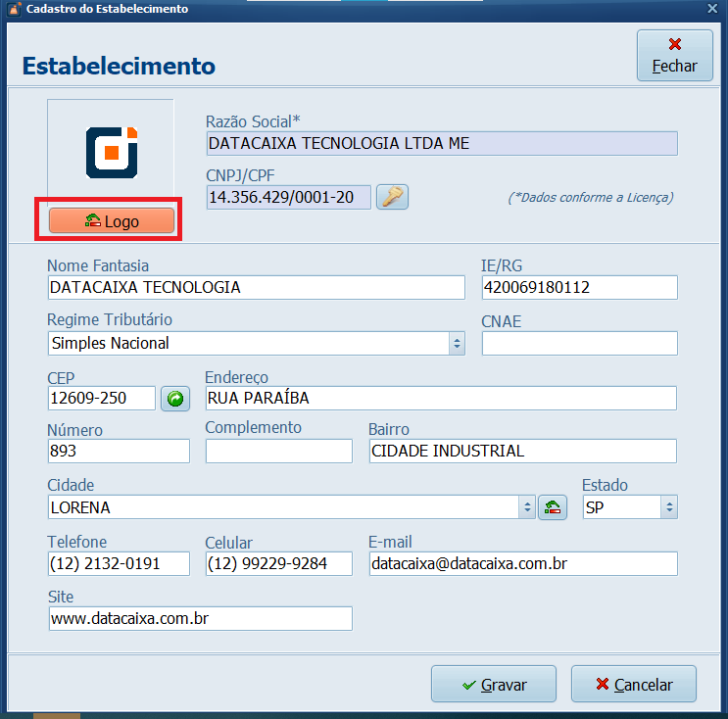This screenshot has width=728, height=719.
Task: Click the empty Complemento field
Action: 279,452
